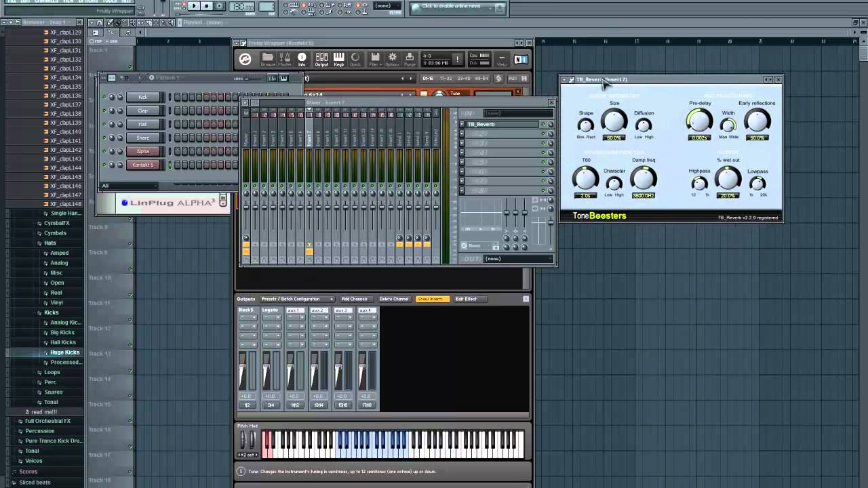Image resolution: width=868 pixels, height=488 pixels.
Task: Toggle the Kick channel mute LED
Action: pos(104,97)
